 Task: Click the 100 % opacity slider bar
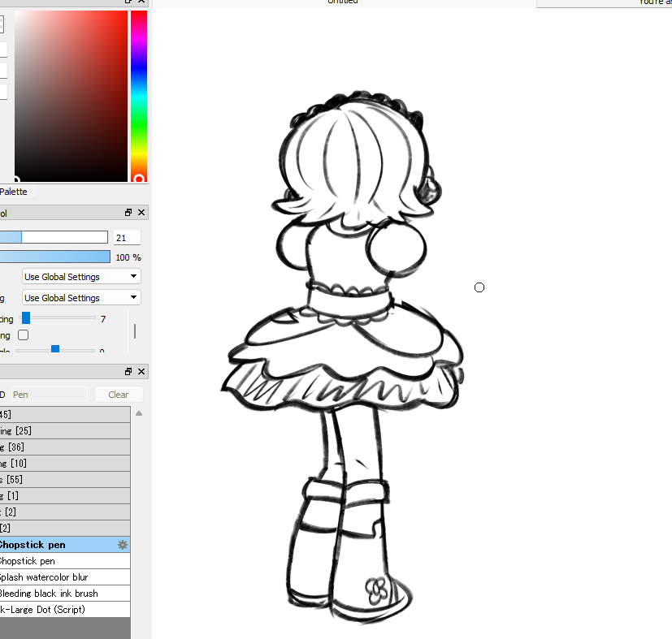[x=55, y=257]
